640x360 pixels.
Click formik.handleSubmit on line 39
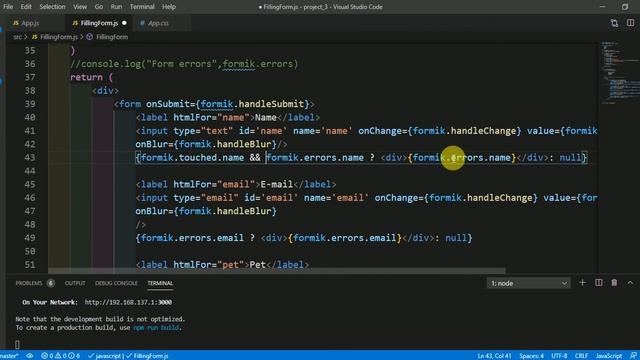point(252,104)
